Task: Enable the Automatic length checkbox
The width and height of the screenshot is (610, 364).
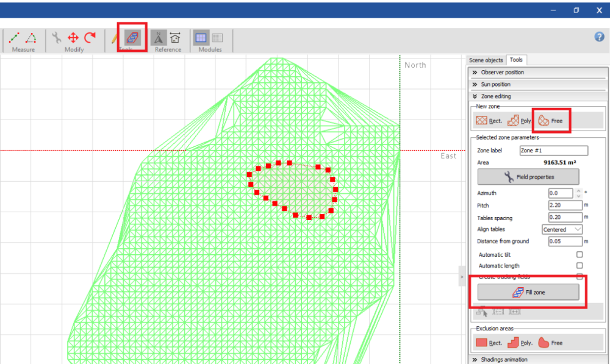Action: point(579,266)
